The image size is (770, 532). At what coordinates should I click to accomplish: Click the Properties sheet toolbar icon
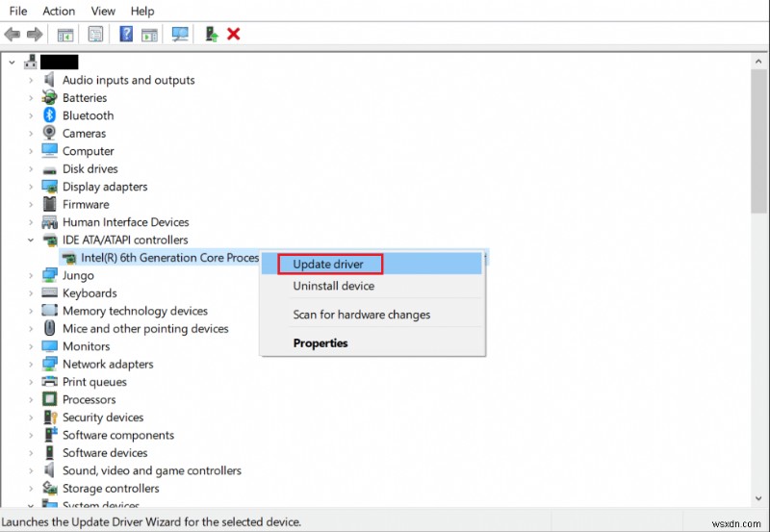pos(95,34)
